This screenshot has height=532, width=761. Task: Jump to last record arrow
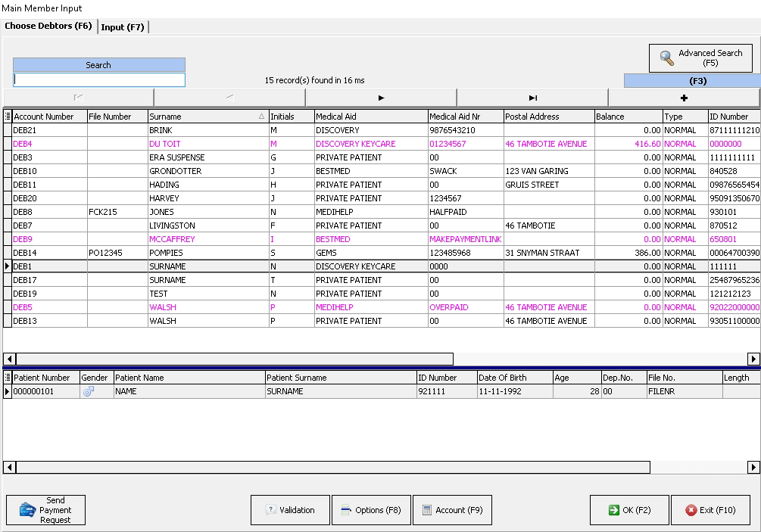pos(532,98)
